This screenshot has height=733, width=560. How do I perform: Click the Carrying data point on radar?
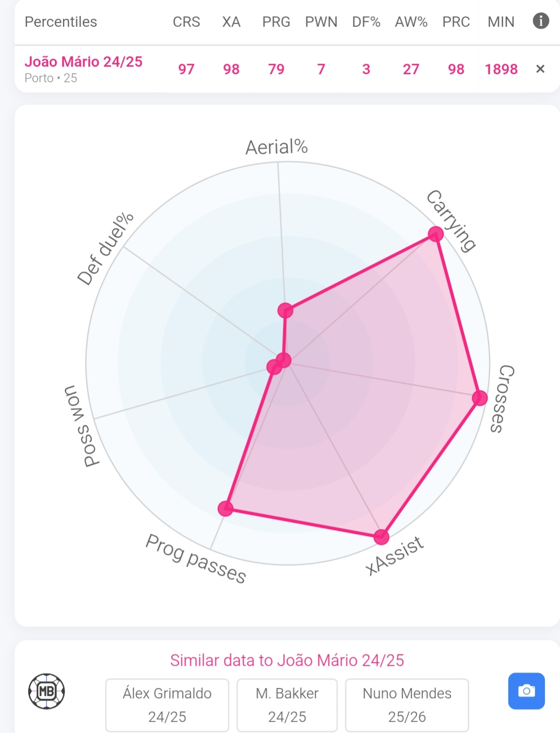point(436,234)
